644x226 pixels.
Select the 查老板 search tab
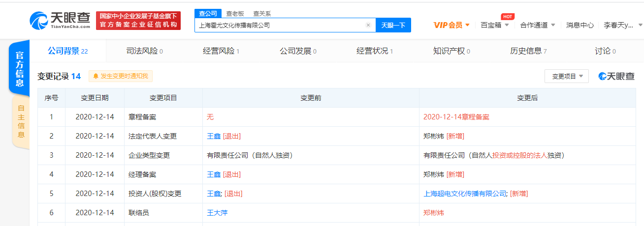235,13
